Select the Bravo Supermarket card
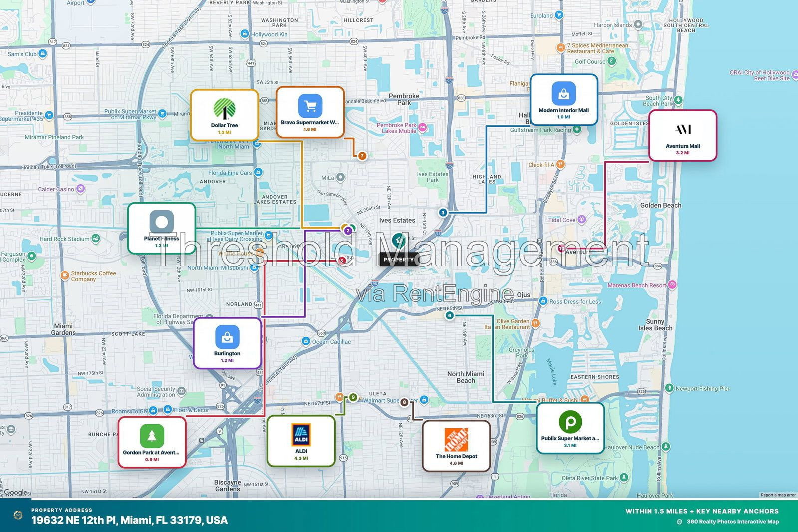This screenshot has height=532, width=798. coord(310,112)
